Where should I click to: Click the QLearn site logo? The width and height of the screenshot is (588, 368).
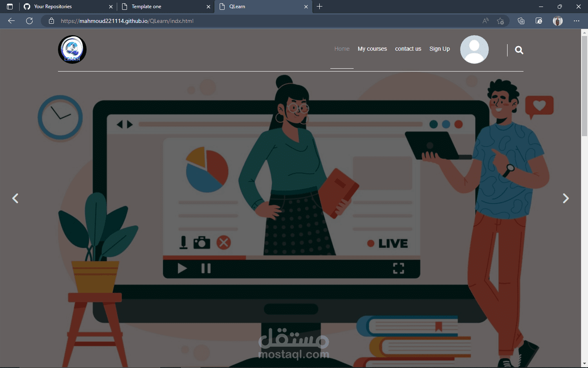click(72, 49)
